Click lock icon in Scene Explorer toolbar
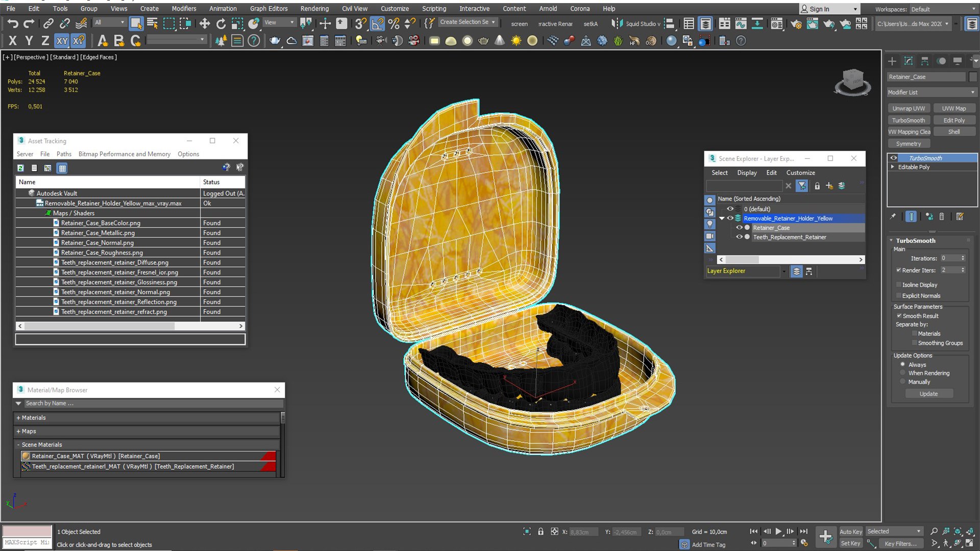This screenshot has width=980, height=551. click(x=817, y=186)
